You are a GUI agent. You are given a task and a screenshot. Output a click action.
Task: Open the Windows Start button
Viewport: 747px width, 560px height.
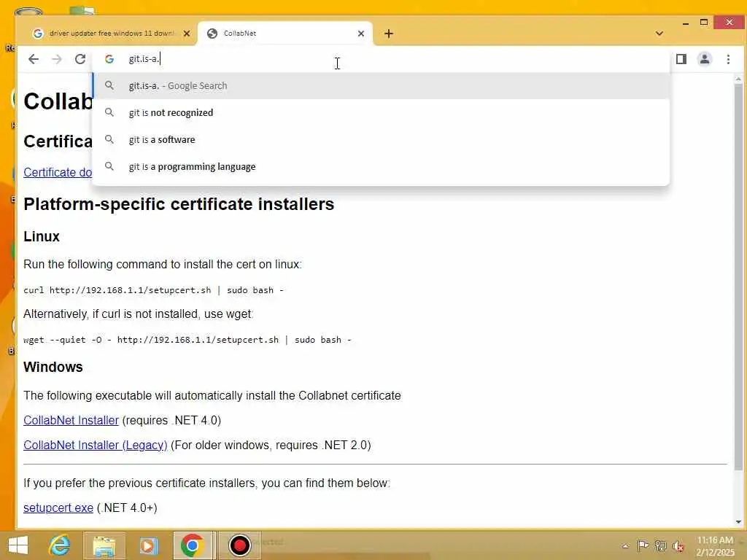click(x=18, y=545)
